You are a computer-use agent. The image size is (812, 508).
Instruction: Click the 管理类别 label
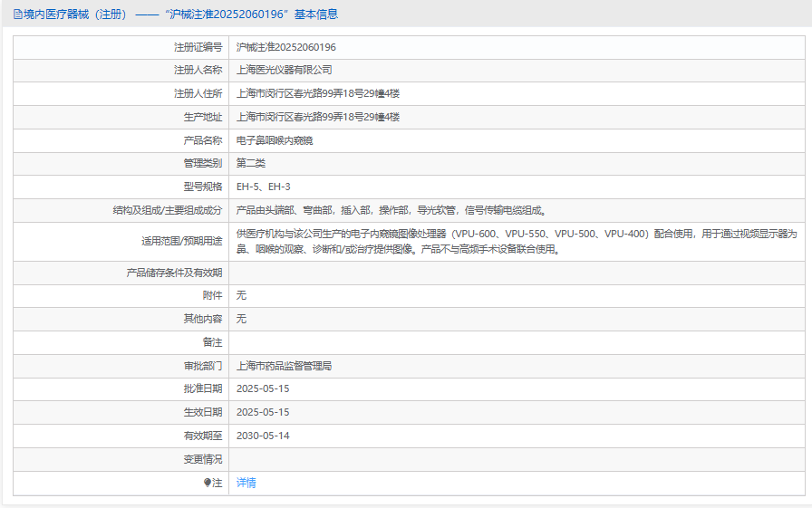202,164
